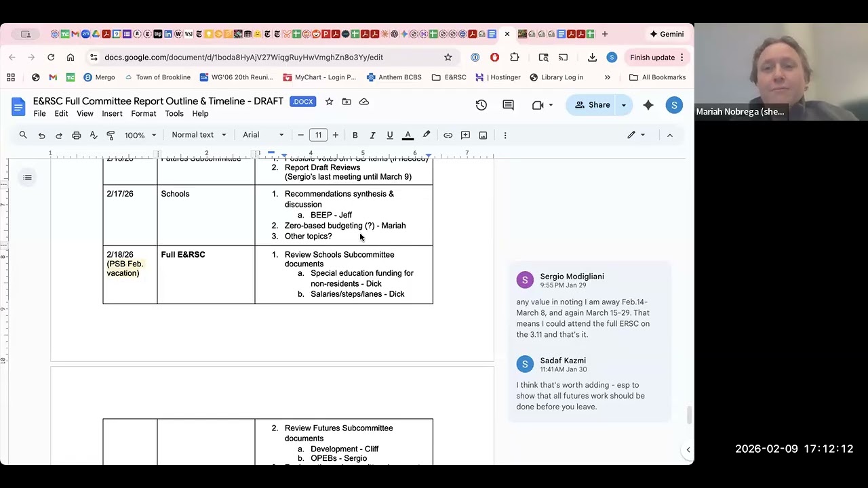Image resolution: width=868 pixels, height=488 pixels.
Task: Open the Insert menu
Action: [x=112, y=114]
